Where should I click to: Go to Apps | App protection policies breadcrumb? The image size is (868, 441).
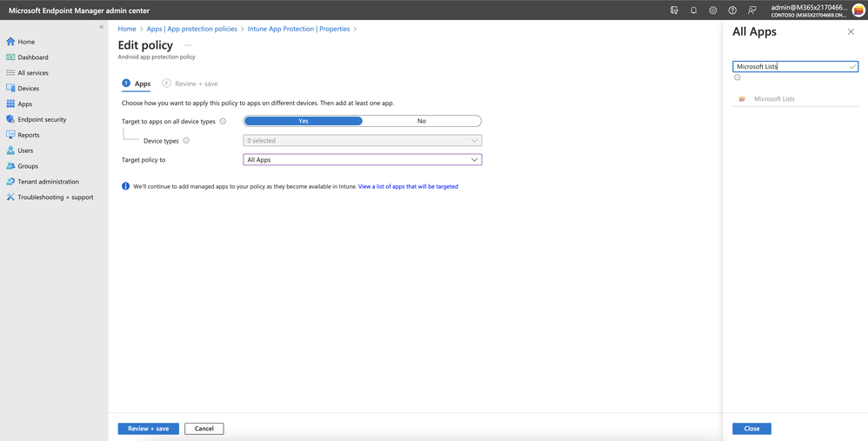coord(191,29)
